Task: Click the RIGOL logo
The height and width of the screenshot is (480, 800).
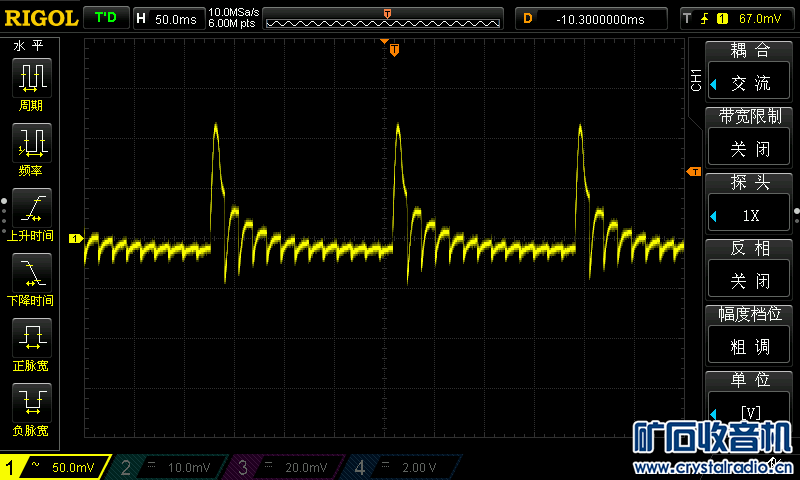Action: (x=40, y=18)
